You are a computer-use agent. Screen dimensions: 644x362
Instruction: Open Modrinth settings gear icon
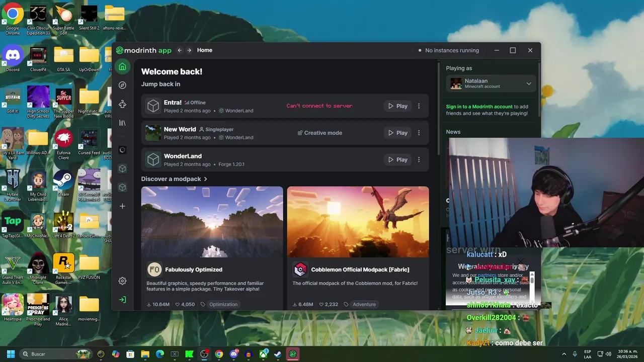point(122,281)
